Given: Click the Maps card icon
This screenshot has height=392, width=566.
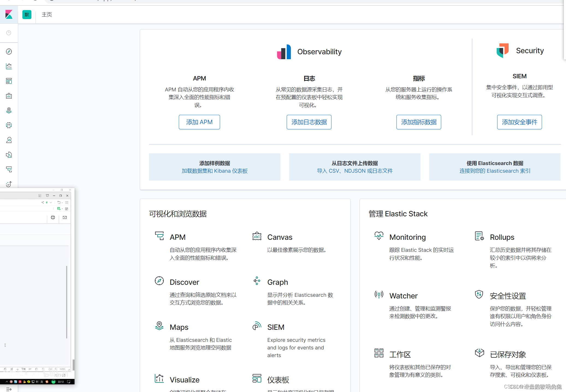Looking at the screenshot, I should [x=159, y=326].
